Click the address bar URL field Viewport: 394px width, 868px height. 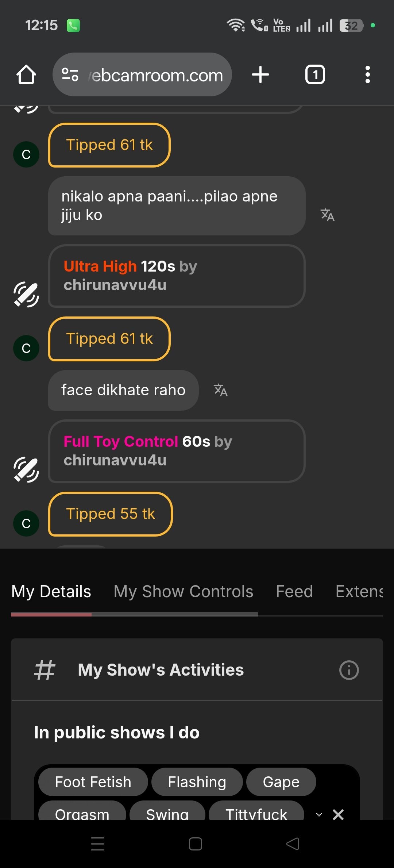click(157, 75)
